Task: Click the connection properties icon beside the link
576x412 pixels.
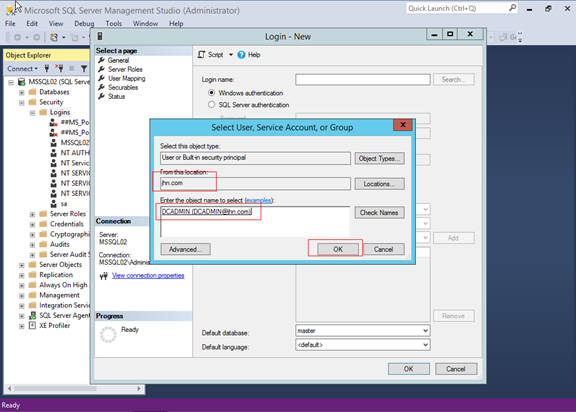Action: 104,275
